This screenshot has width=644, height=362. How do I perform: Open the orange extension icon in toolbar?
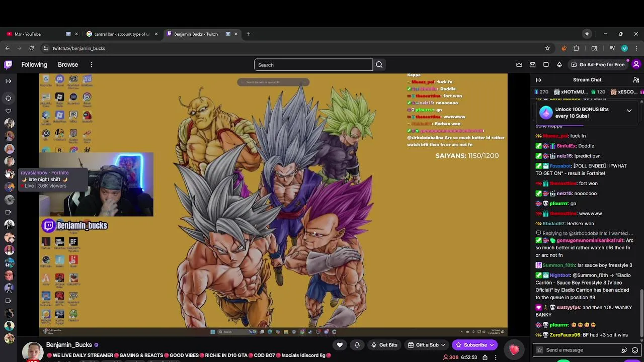[x=564, y=48]
